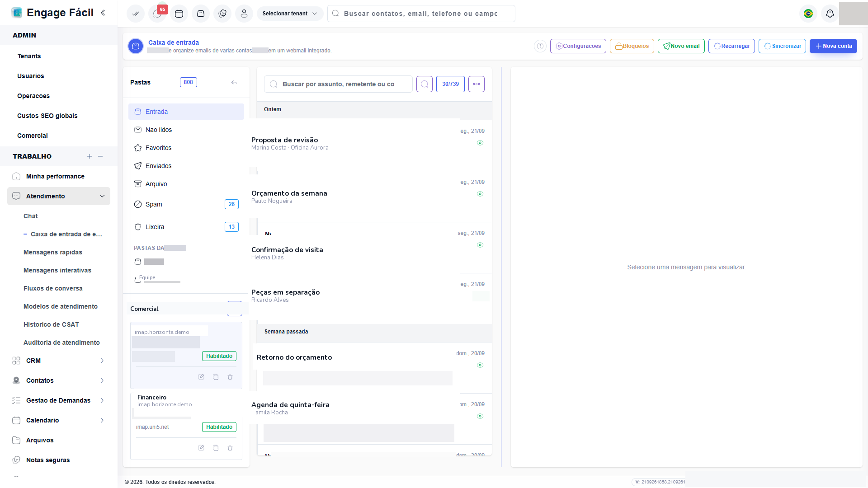Expand the Calendario menu section
The image size is (868, 488).
click(59, 420)
